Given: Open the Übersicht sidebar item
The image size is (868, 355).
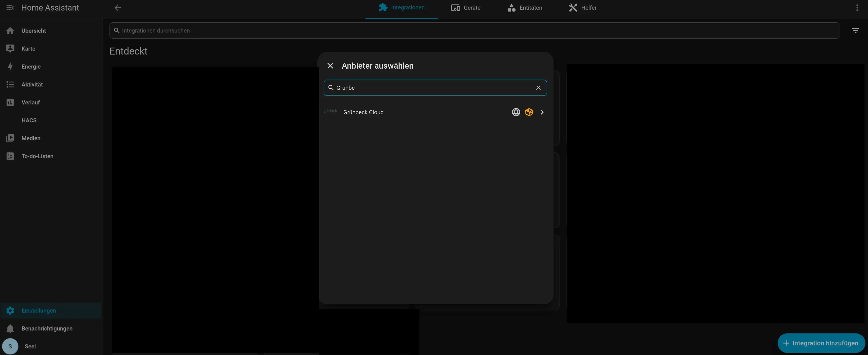Looking at the screenshot, I should 51,31.
